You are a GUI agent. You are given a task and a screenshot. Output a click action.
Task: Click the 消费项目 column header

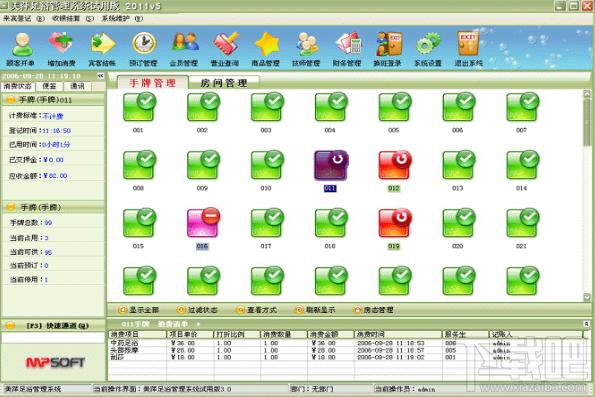pos(137,334)
